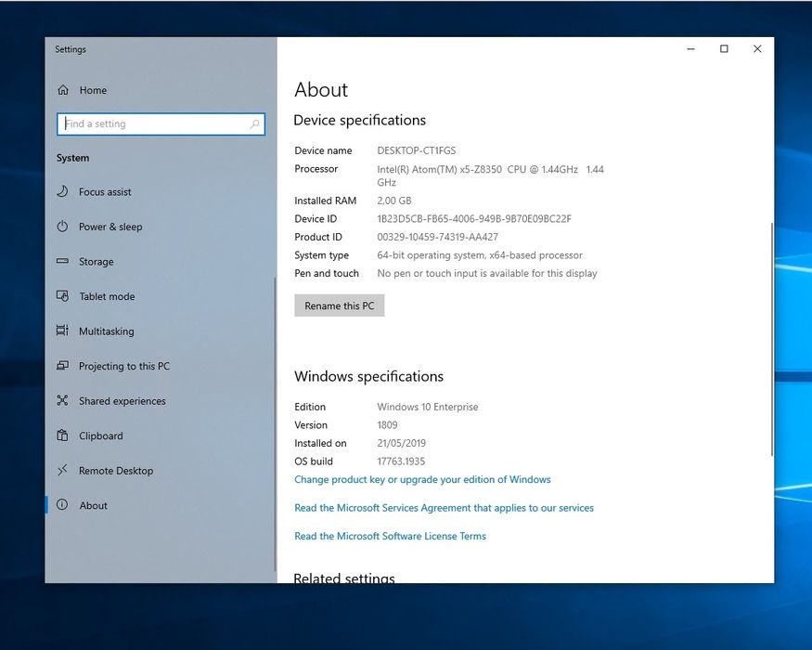812x650 pixels.
Task: Click the sidebar scrollbar
Action: (275, 424)
